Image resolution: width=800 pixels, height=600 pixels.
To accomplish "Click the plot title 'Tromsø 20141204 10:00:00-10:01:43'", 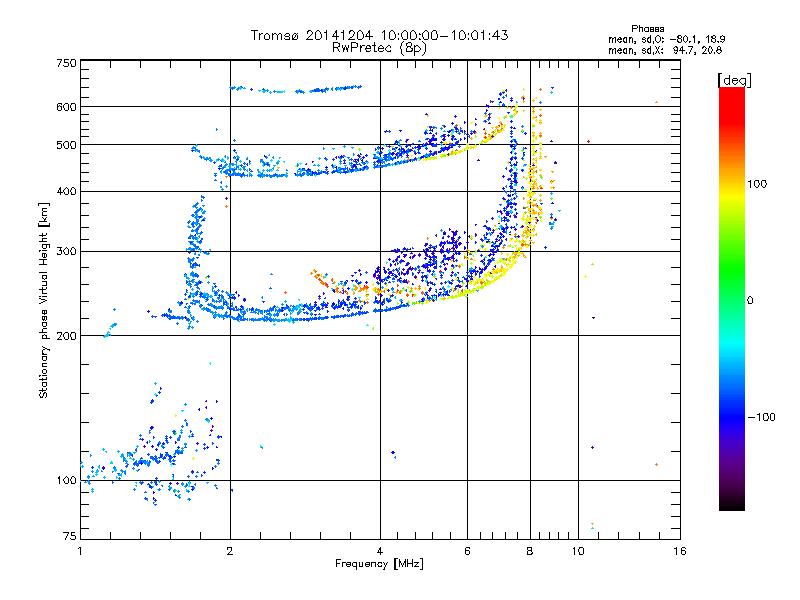I will [379, 35].
